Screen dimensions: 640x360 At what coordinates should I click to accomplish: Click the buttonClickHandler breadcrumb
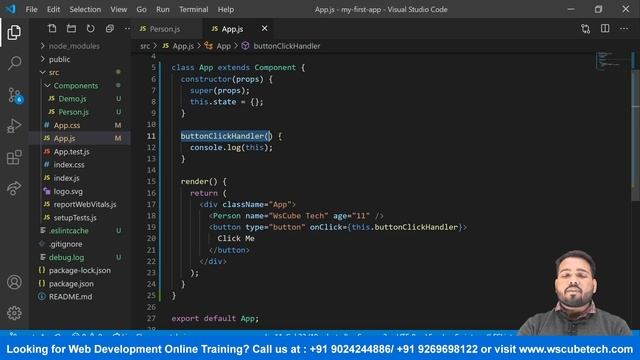click(286, 46)
